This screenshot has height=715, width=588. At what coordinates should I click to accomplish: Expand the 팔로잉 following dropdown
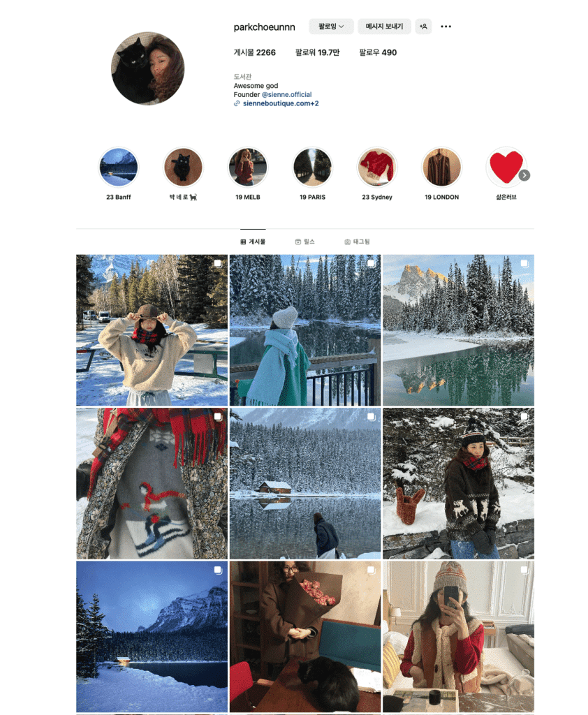(x=332, y=27)
